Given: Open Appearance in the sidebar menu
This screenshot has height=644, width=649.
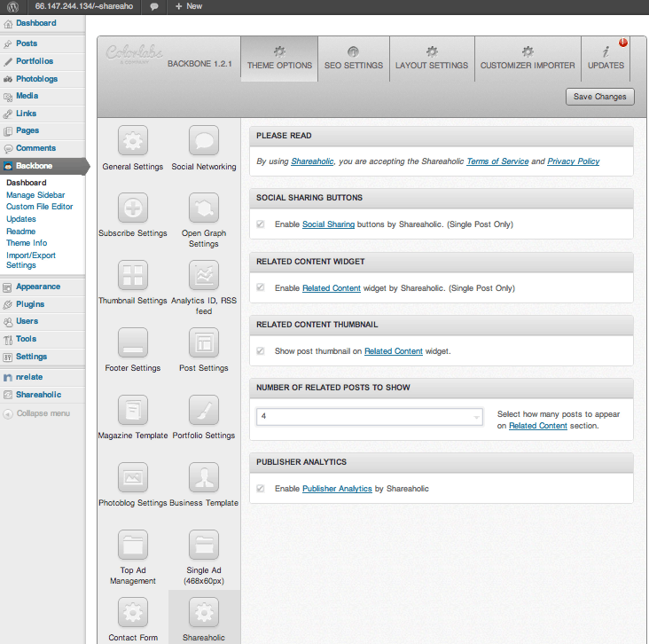Looking at the screenshot, I should 43,287.
